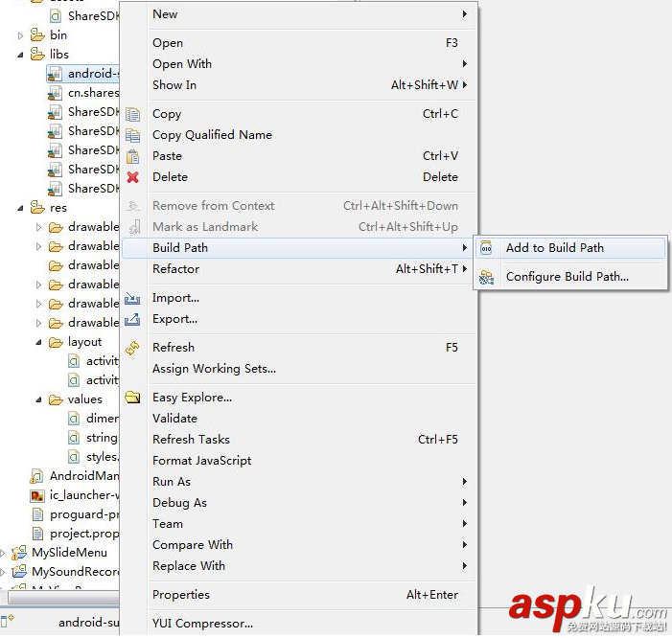Expand the bin folder
This screenshot has width=672, height=638.
[x=20, y=35]
